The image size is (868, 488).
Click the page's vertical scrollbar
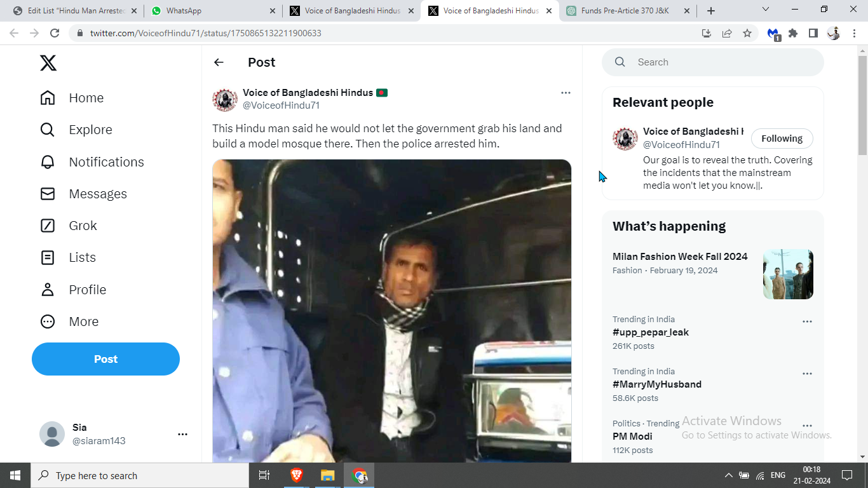pyautogui.click(x=862, y=254)
